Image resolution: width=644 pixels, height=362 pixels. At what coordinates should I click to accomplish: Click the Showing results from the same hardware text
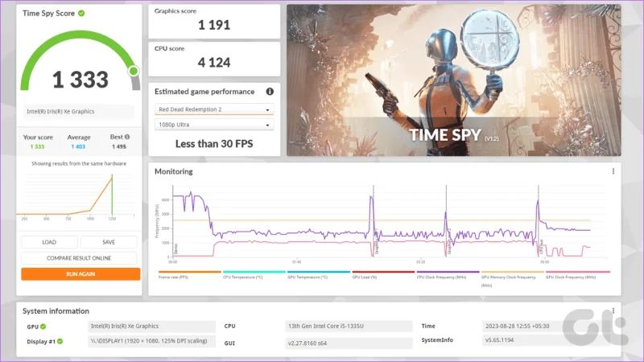click(x=79, y=163)
